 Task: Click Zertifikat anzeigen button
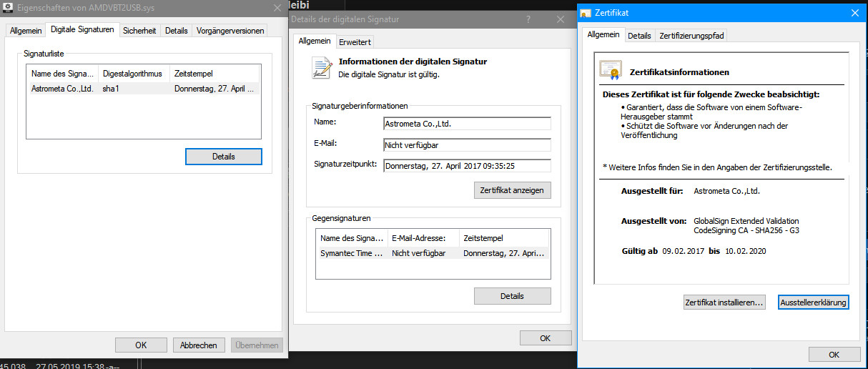coord(512,190)
